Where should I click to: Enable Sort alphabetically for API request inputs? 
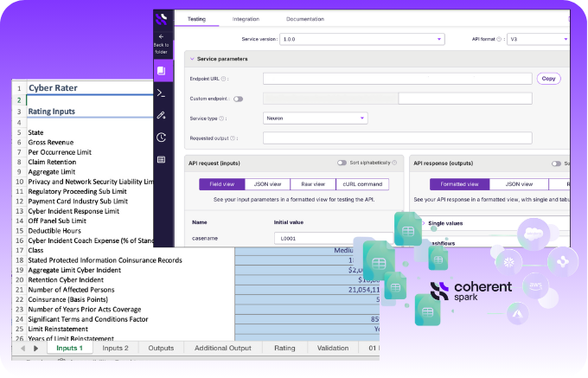pos(342,163)
